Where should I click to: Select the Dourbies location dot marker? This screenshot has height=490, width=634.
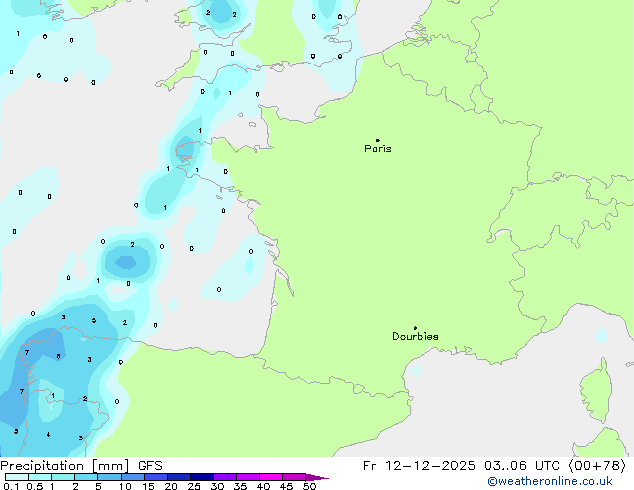(415, 328)
